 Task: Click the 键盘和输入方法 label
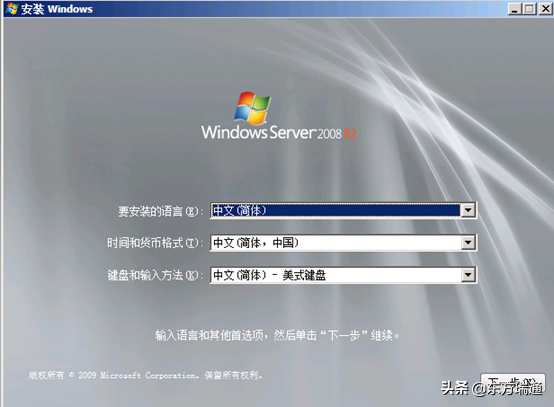coord(155,275)
